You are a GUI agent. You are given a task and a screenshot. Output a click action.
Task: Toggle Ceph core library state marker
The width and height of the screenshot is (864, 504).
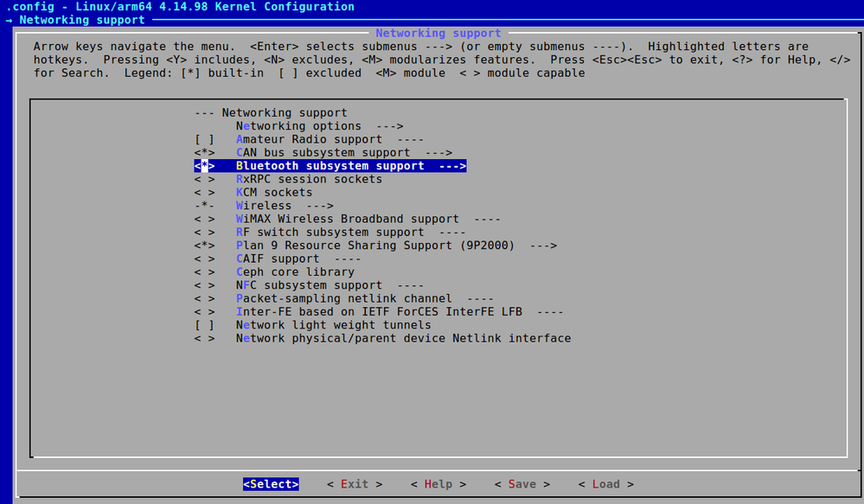[204, 271]
